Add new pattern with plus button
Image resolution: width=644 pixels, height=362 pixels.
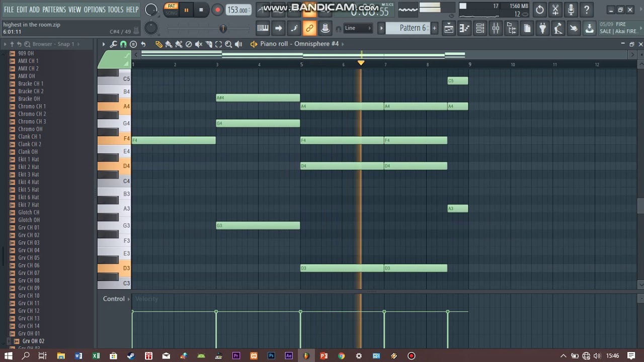pyautogui.click(x=434, y=28)
